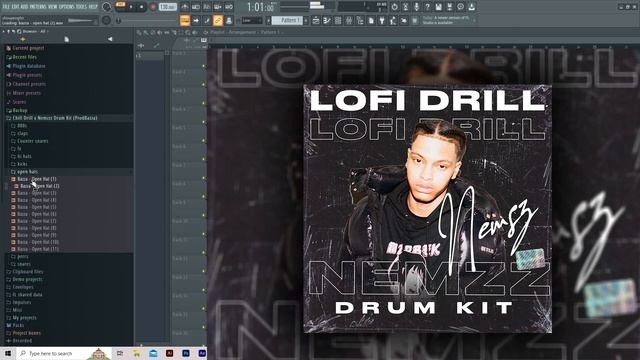Open the OPTIONS menu
This screenshot has width=640, height=360.
(x=67, y=7)
